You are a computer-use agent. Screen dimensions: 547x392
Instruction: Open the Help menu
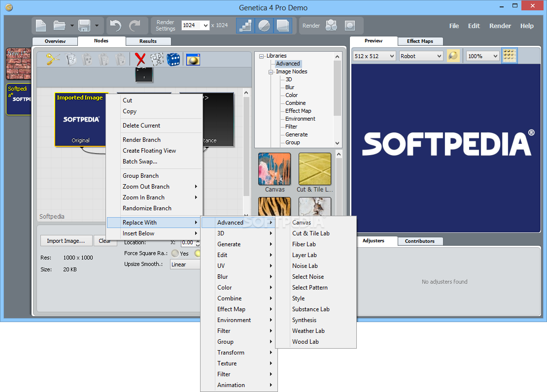pyautogui.click(x=527, y=26)
